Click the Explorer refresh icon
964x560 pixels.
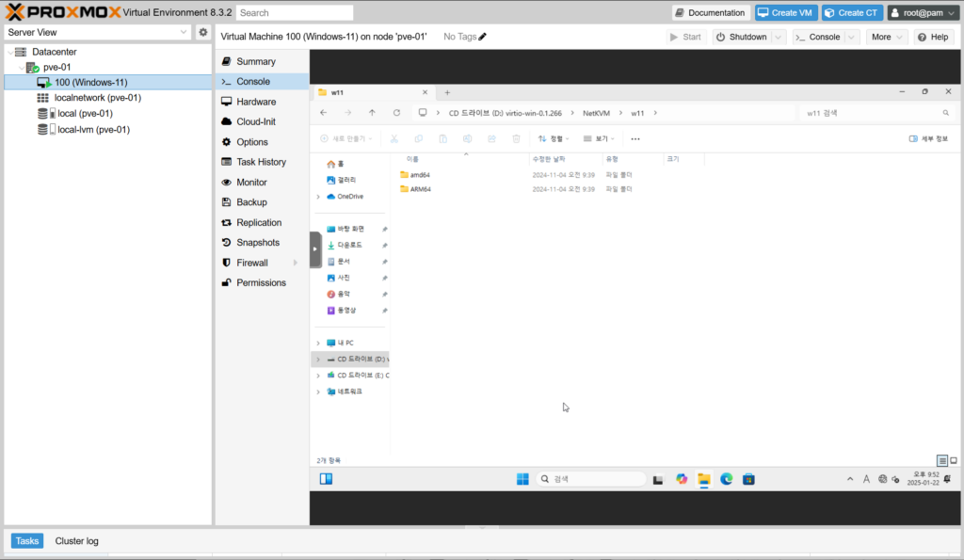click(396, 113)
